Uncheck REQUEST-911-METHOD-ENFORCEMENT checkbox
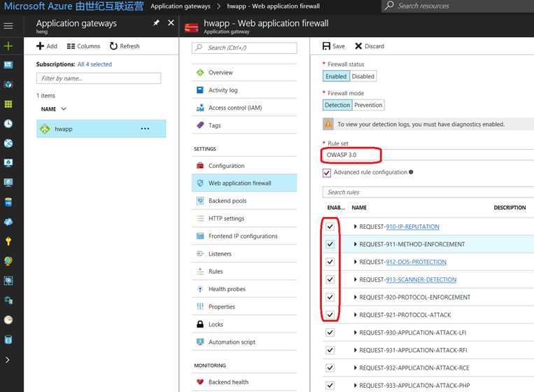The image size is (534, 392). [x=330, y=244]
